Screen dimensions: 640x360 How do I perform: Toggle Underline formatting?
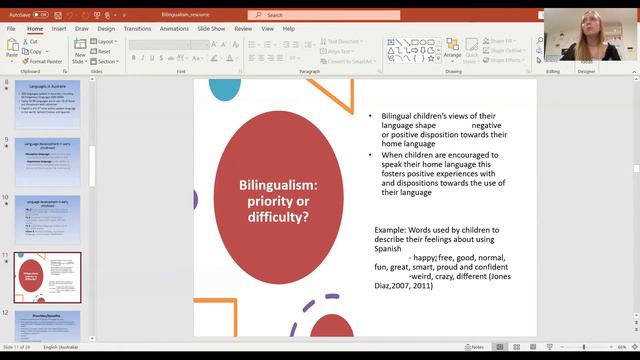click(152, 58)
